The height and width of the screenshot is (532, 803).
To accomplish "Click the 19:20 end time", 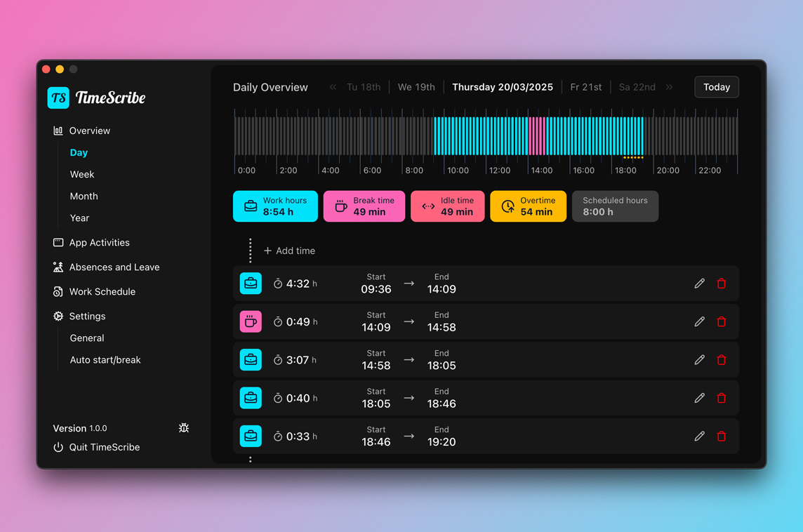I will point(442,442).
